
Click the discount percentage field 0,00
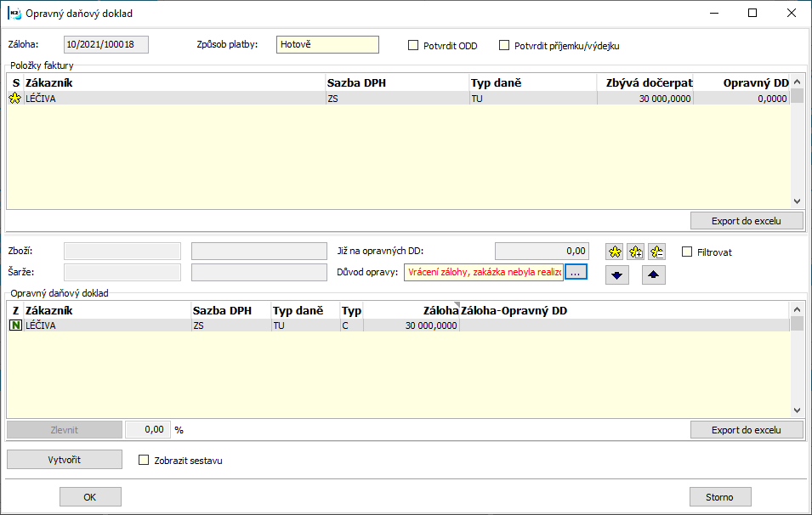pyautogui.click(x=148, y=430)
